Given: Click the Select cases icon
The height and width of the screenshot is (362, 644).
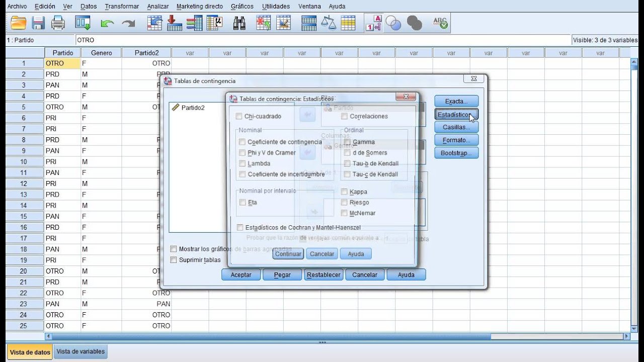Looking at the screenshot, I should coord(348,23).
